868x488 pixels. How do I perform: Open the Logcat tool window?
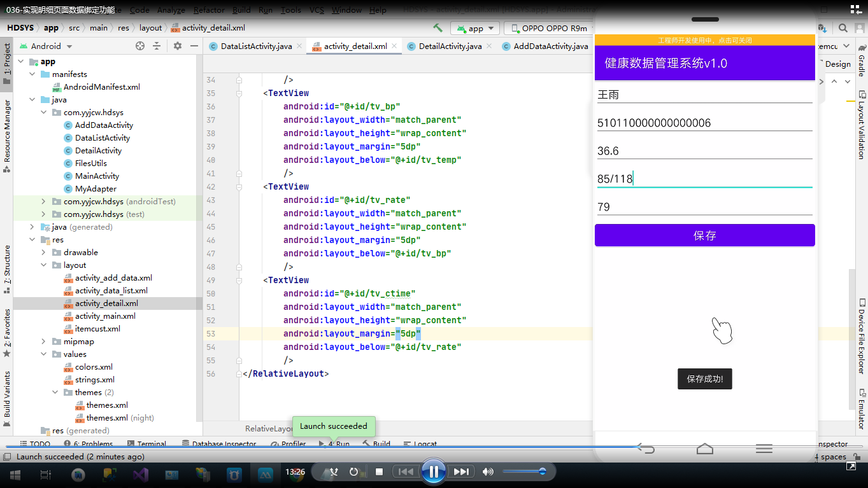pyautogui.click(x=421, y=444)
